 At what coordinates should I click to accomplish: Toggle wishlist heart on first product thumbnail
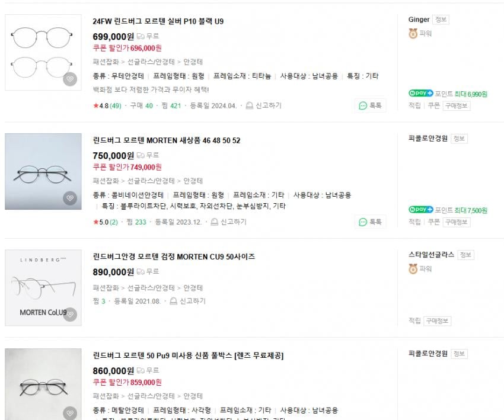coord(70,79)
